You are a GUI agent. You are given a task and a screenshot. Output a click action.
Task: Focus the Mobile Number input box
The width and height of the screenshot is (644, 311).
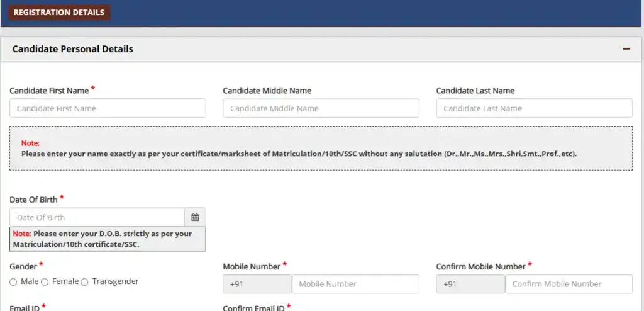point(355,284)
